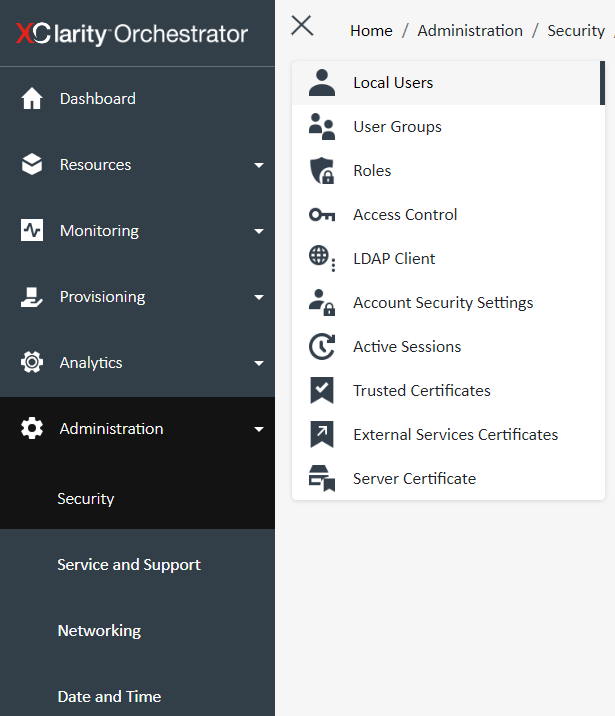615x716 pixels.
Task: Expand the Resources menu arrow
Action: click(x=259, y=165)
